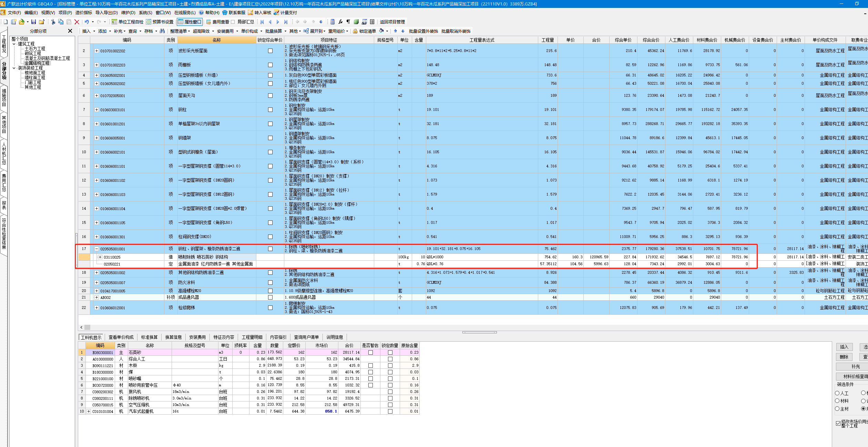
Task: Switch to 标准换算 tab
Action: (149, 337)
